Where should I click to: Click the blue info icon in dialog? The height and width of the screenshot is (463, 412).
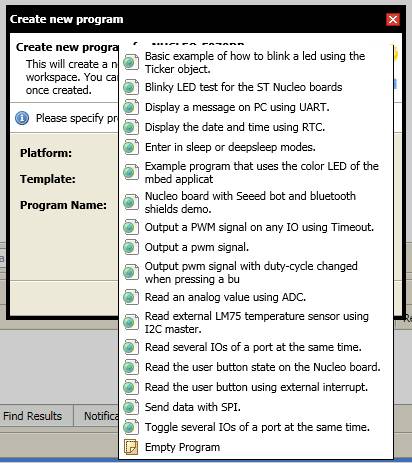[22, 118]
